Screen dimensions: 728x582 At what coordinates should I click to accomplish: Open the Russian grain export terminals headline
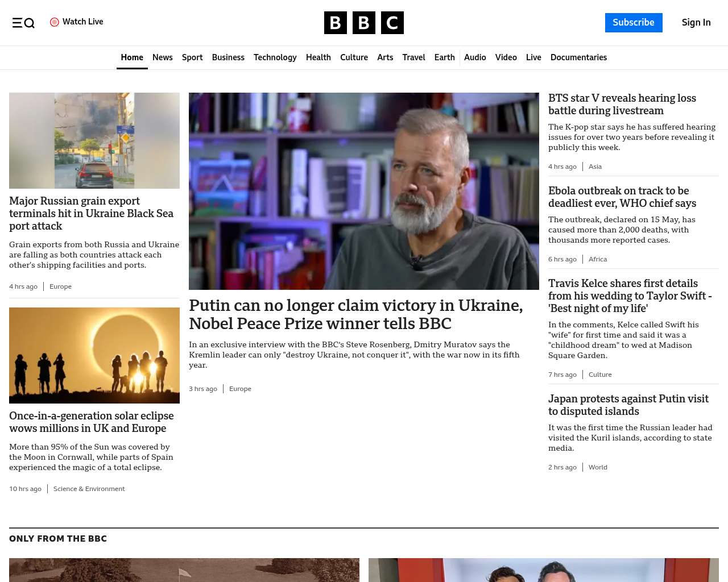[92, 213]
